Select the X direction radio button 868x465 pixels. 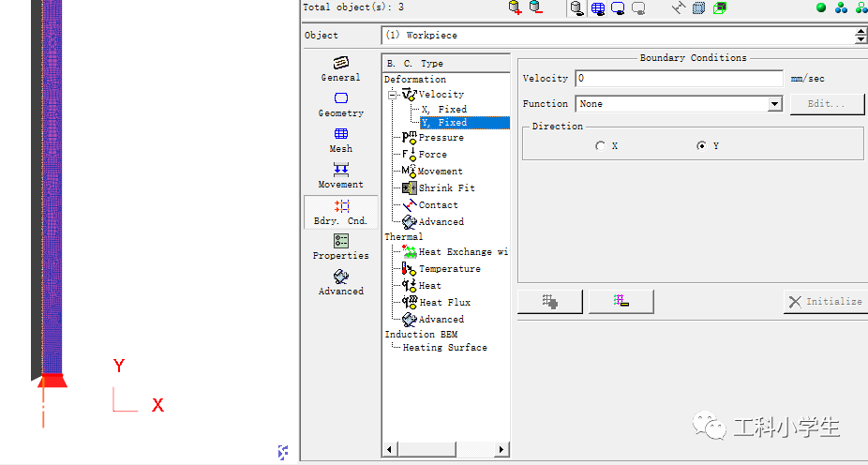pos(600,146)
